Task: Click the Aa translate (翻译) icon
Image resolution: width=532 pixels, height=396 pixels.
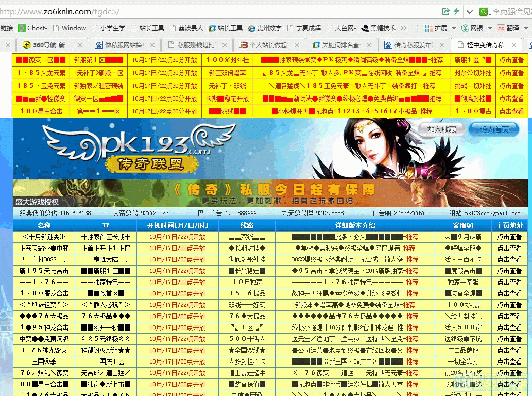Action: (501, 28)
